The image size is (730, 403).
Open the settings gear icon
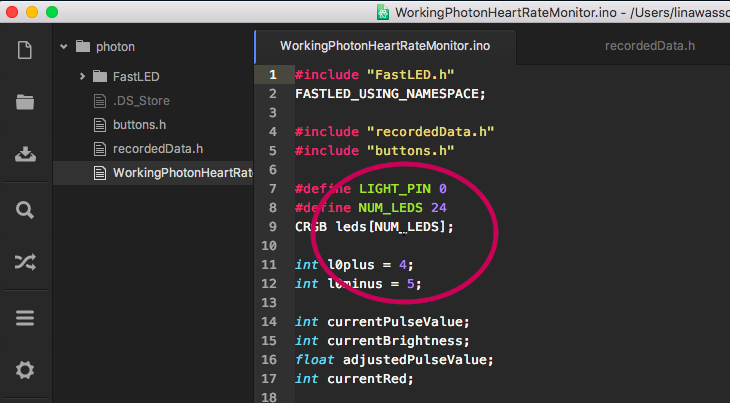coord(25,370)
